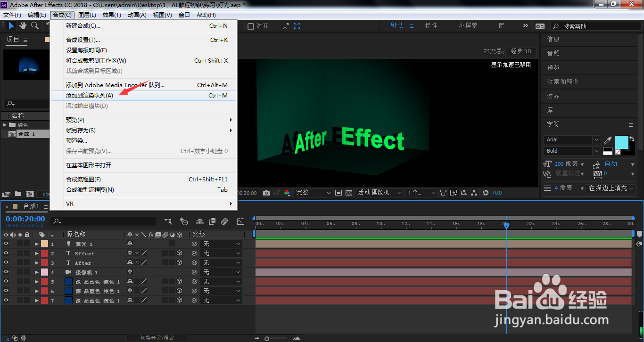Hide the 摄像机 1 camera layer
644x342 pixels.
[6, 272]
